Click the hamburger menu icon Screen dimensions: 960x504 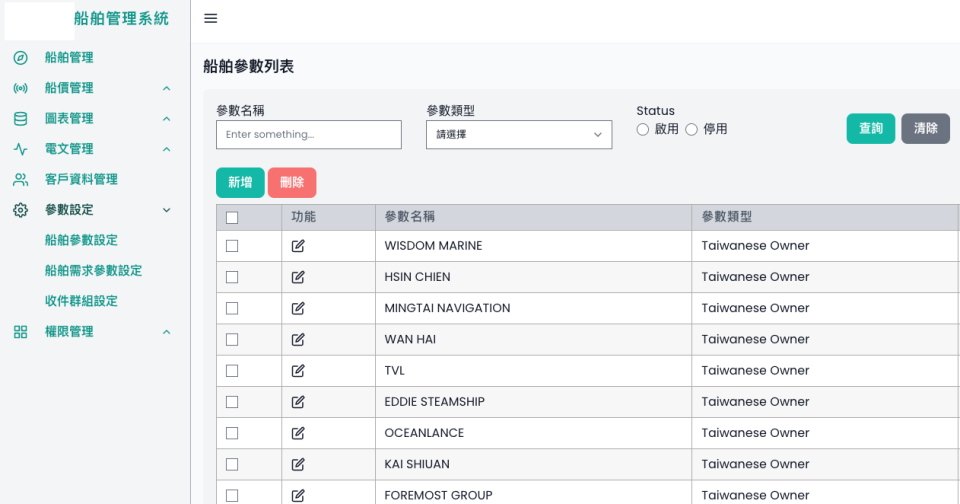(x=210, y=19)
